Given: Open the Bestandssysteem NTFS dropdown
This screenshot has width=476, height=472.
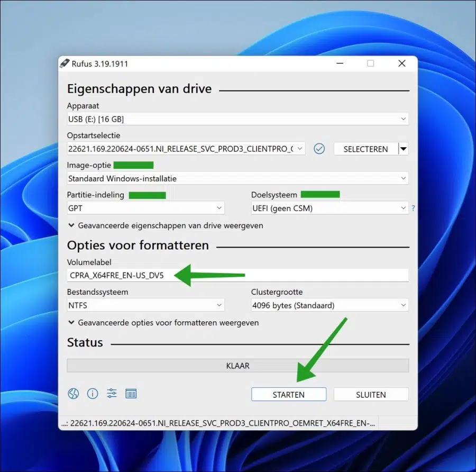Looking at the screenshot, I should point(146,305).
